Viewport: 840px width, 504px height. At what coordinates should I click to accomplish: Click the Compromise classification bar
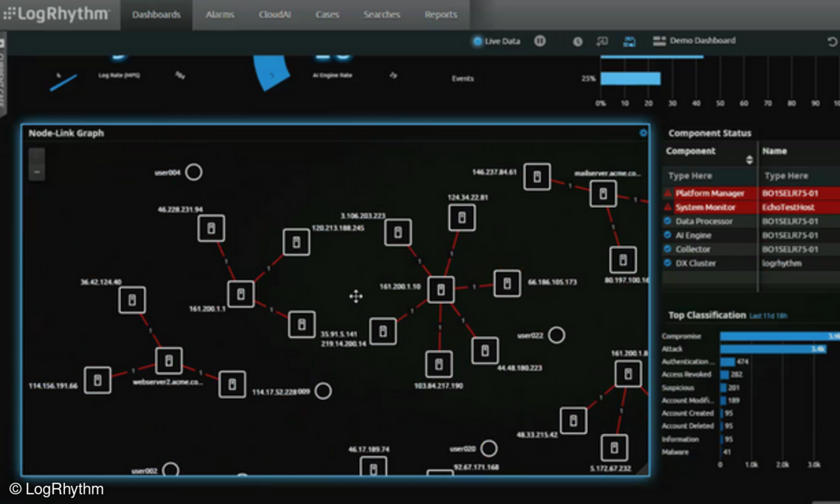780,336
